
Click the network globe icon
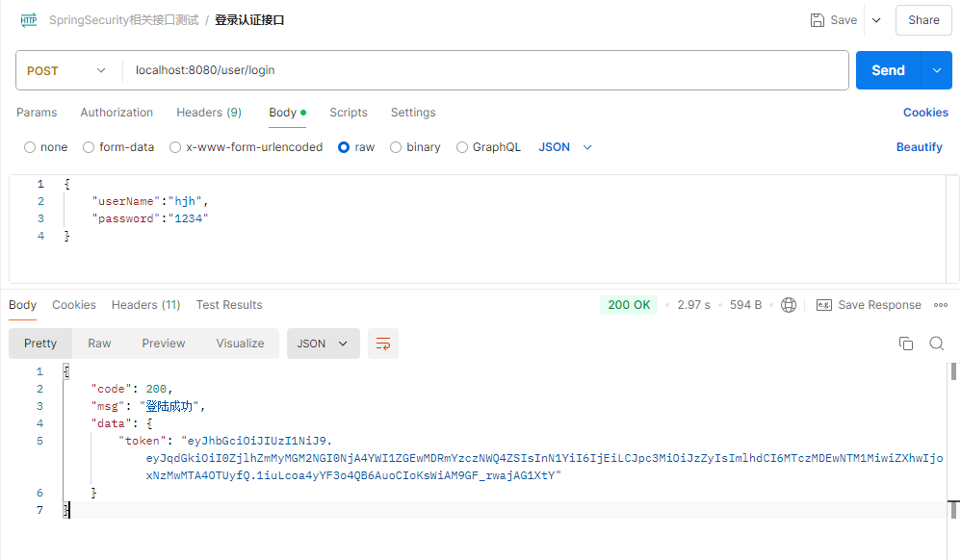(x=789, y=305)
